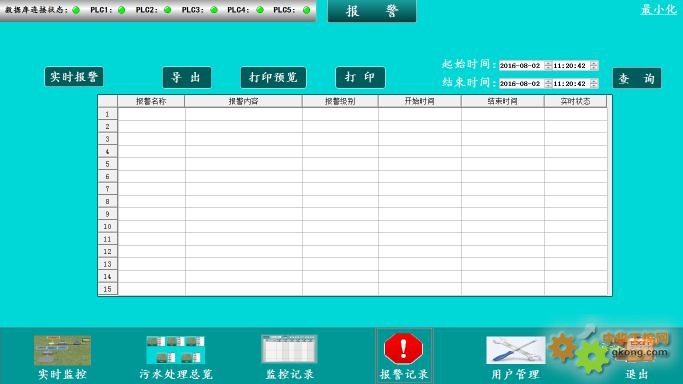Image resolution: width=683 pixels, height=384 pixels.
Task: Open the 实时监控 navigation icon
Action: [x=62, y=350]
